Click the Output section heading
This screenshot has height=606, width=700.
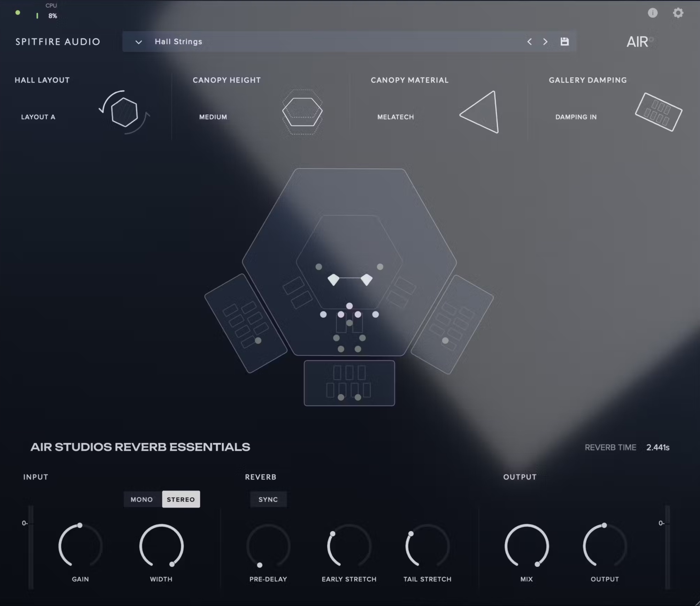[520, 477]
